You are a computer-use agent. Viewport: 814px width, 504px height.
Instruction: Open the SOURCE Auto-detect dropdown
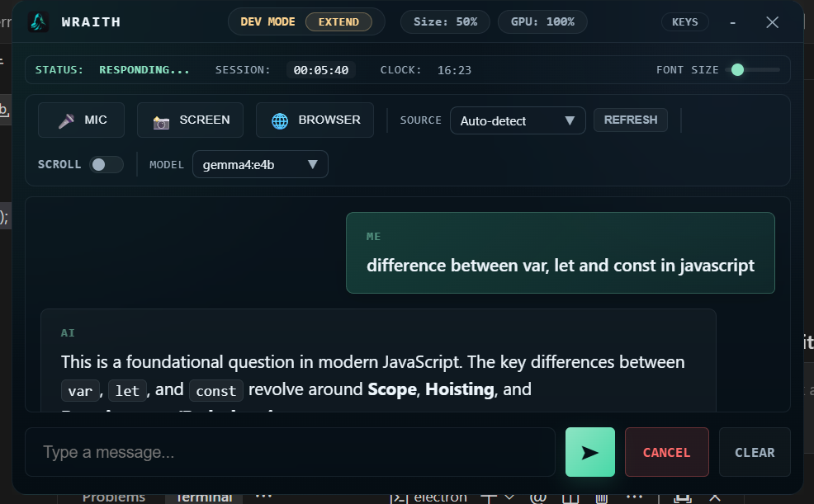[518, 120]
